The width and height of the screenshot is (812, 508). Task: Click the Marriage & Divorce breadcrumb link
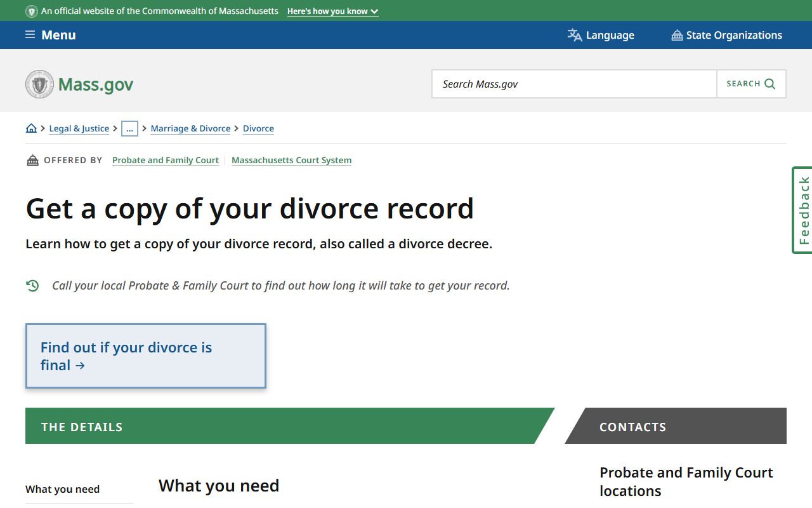pos(190,128)
